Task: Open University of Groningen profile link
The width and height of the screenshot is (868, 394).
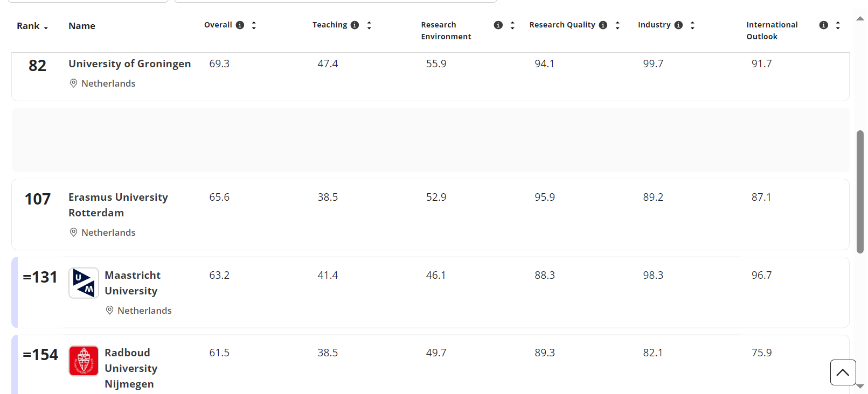Action: (x=129, y=64)
